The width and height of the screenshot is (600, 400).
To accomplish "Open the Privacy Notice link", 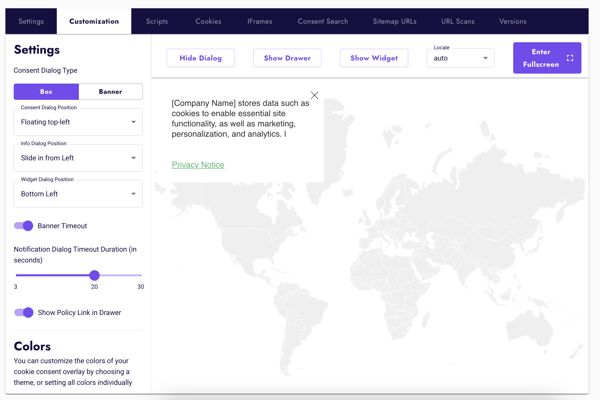I will 198,165.
